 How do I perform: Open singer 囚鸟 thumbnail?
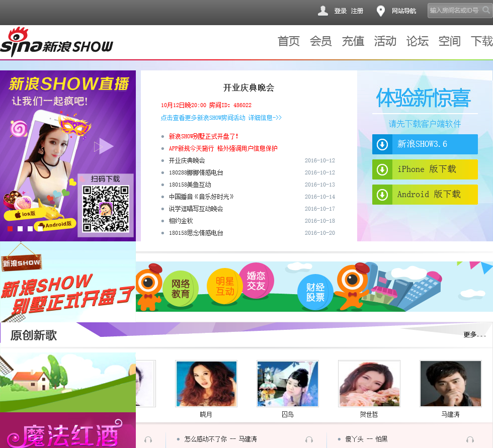[288, 384]
